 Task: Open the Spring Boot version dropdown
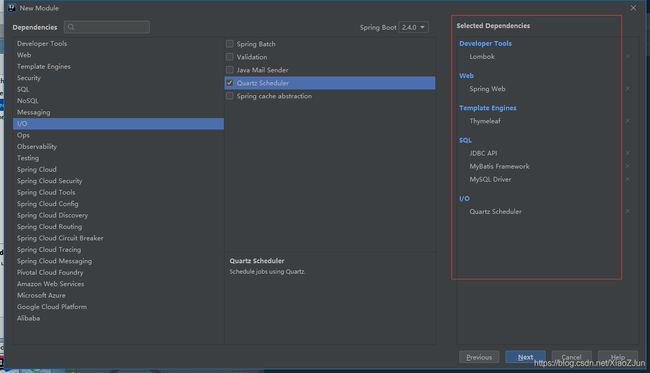pos(413,27)
